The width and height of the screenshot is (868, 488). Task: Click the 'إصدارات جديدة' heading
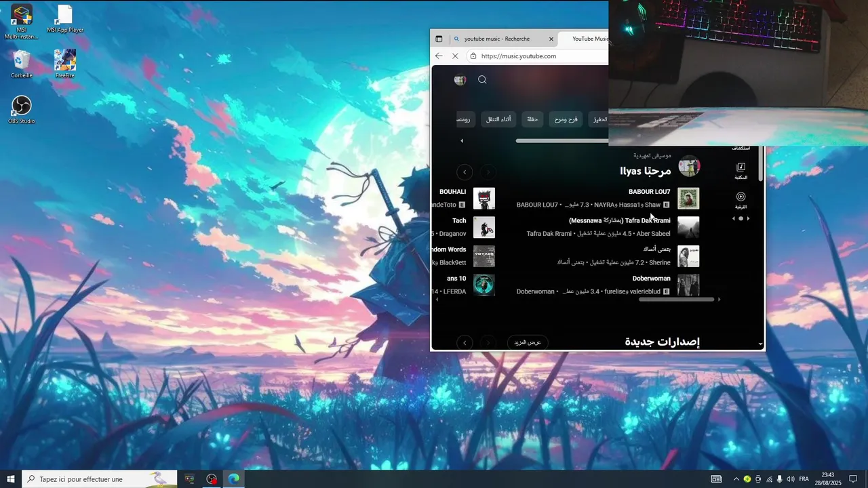tap(663, 342)
